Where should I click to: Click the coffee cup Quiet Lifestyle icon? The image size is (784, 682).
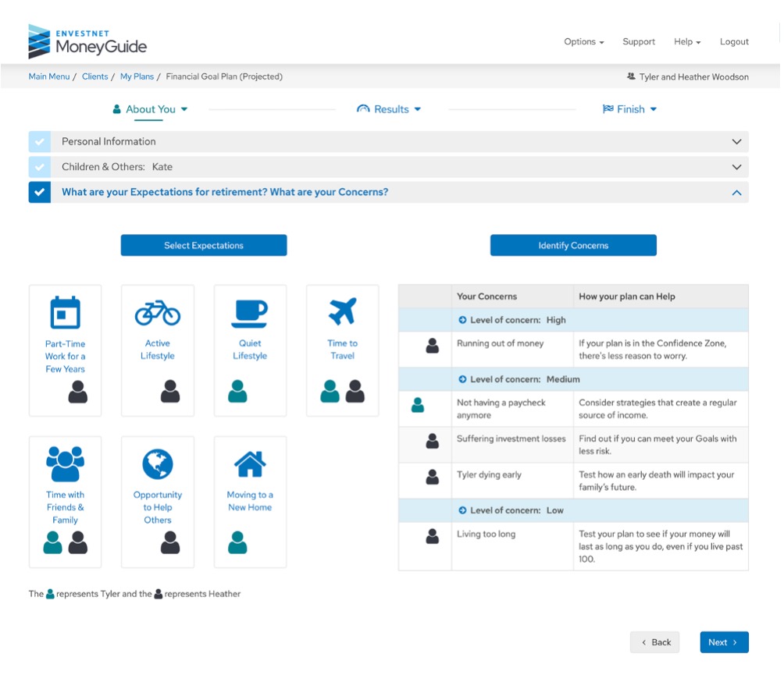(250, 313)
